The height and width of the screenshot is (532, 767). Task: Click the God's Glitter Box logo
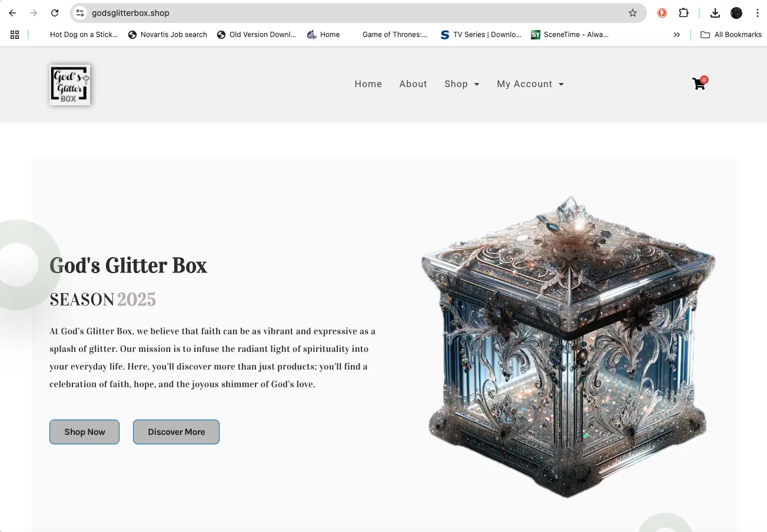point(69,85)
